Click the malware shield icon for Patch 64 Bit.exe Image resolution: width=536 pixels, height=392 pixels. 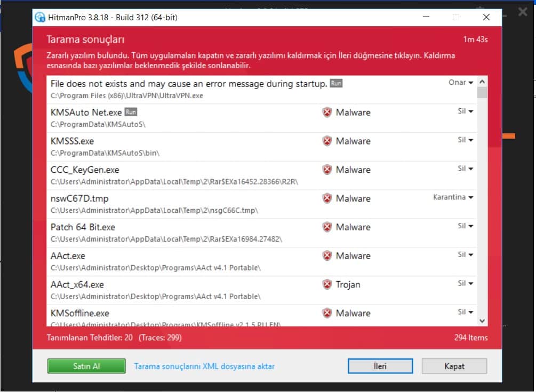[327, 227]
